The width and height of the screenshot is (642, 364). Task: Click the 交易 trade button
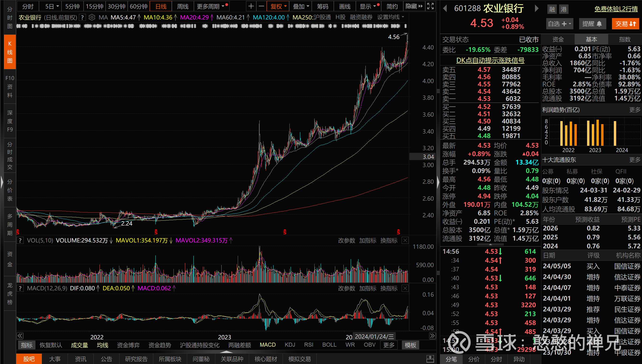[626, 24]
